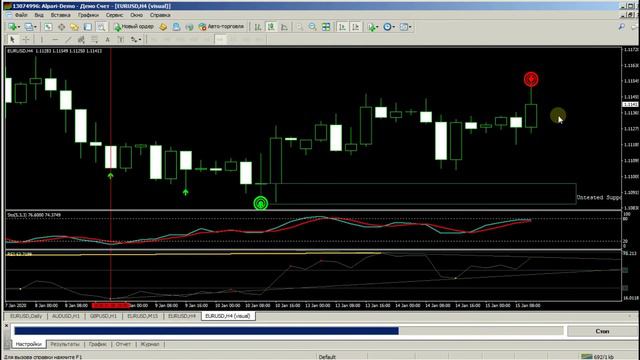The image size is (640, 360).
Task: Open the Файл menu
Action: (21, 15)
